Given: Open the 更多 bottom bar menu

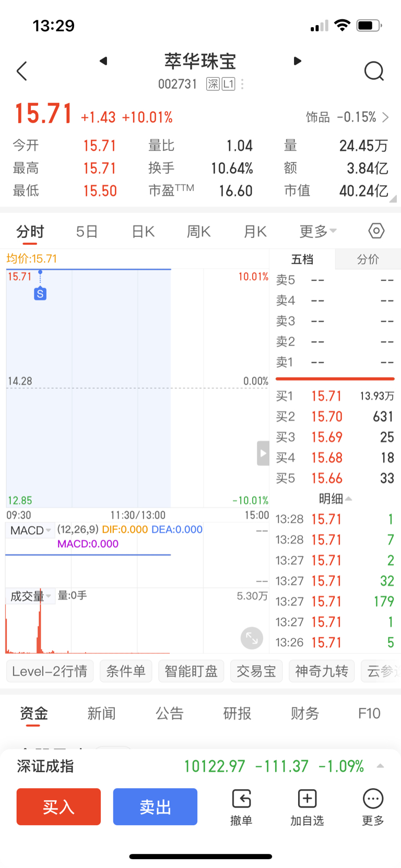Looking at the screenshot, I should tap(373, 807).
